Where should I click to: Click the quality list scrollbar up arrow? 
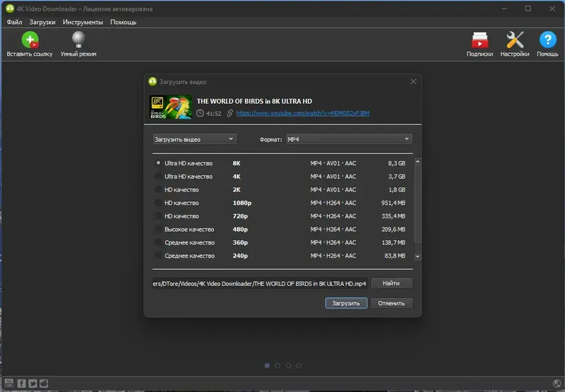coord(417,162)
